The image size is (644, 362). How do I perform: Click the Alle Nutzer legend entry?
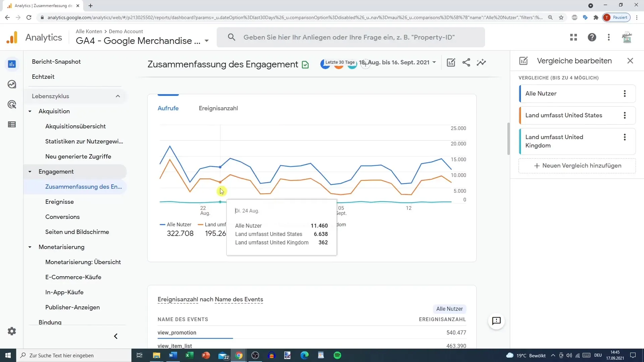click(x=175, y=225)
